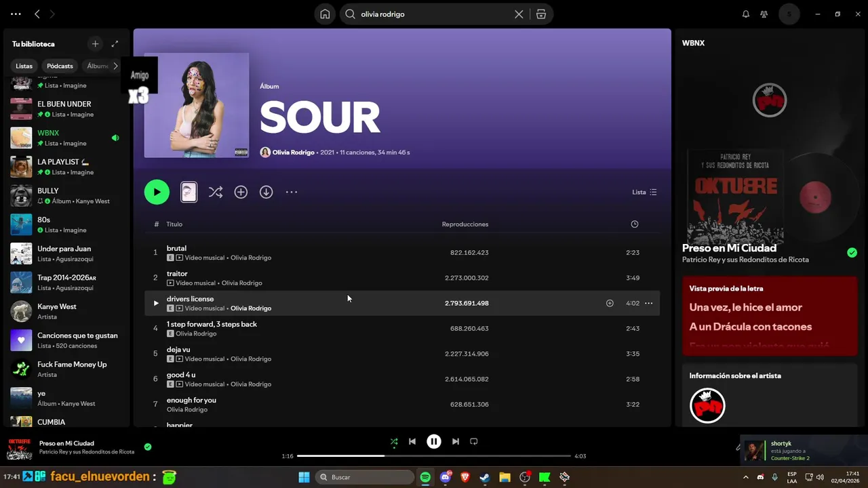868x488 pixels.
Task: Seek along the playback progress bar
Action: pos(434,456)
